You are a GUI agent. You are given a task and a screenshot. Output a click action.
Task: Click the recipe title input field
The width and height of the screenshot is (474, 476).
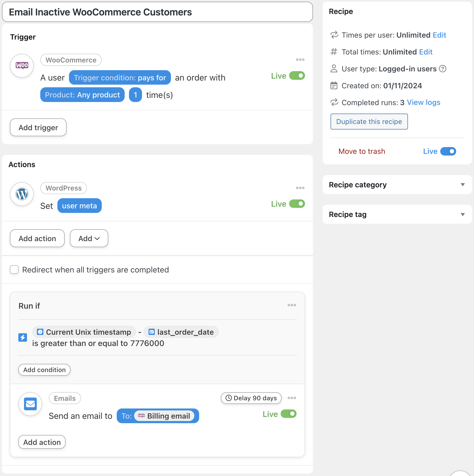(x=157, y=12)
